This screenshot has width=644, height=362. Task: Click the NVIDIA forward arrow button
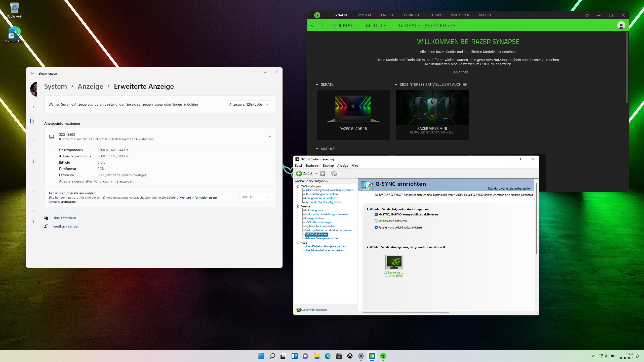pos(323,173)
